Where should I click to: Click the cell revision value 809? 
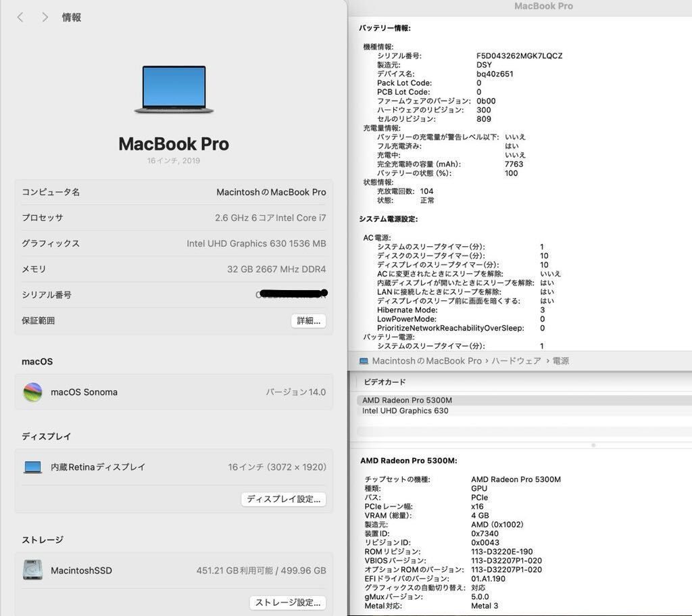click(483, 119)
